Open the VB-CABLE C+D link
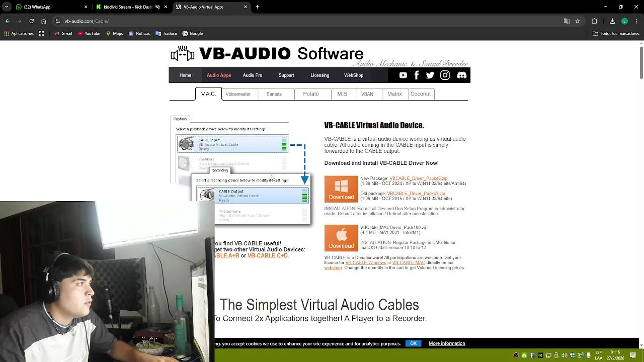This screenshot has width=644, height=362. click(x=268, y=255)
